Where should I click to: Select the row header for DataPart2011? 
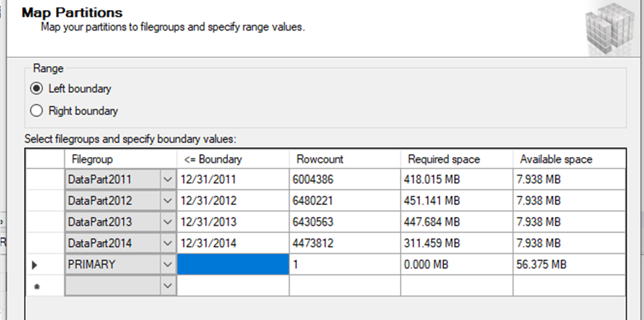44,179
